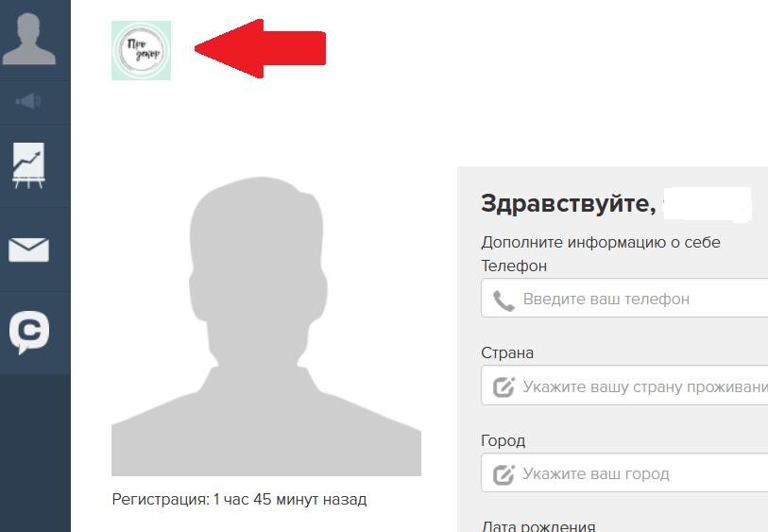Open the user profile icon in sidebar

29,39
